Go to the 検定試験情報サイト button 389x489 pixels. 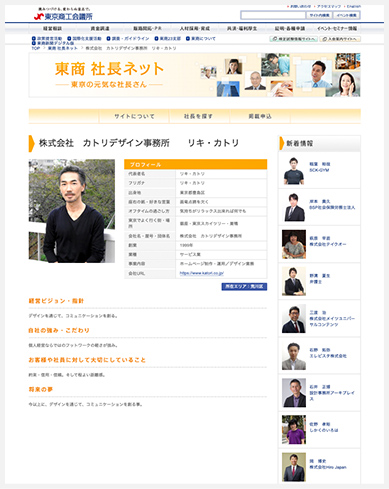tap(293, 39)
